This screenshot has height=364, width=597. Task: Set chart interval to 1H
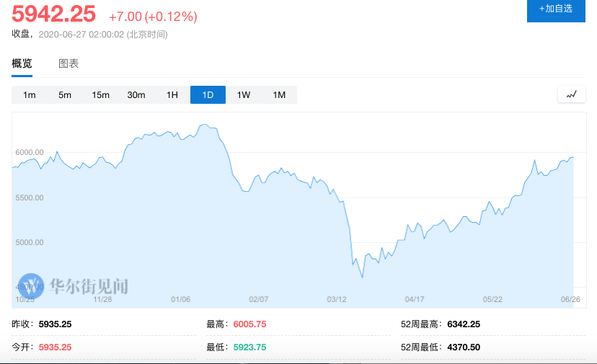click(x=172, y=95)
